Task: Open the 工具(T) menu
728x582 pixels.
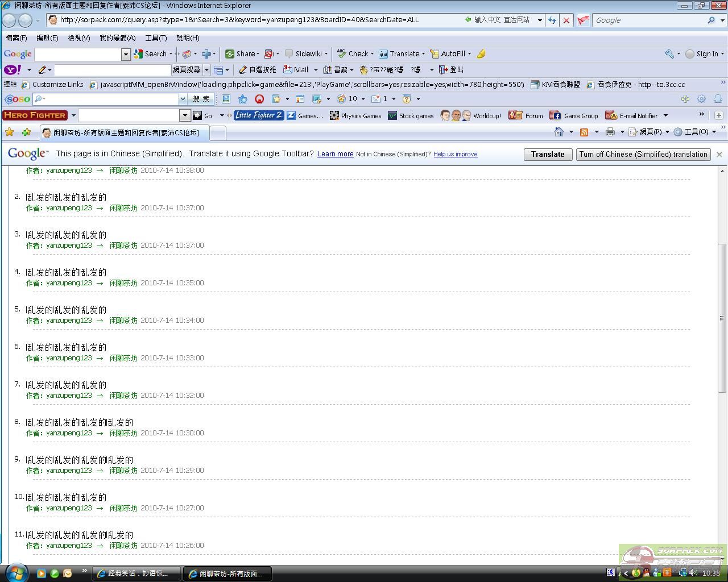Action: [x=155, y=38]
